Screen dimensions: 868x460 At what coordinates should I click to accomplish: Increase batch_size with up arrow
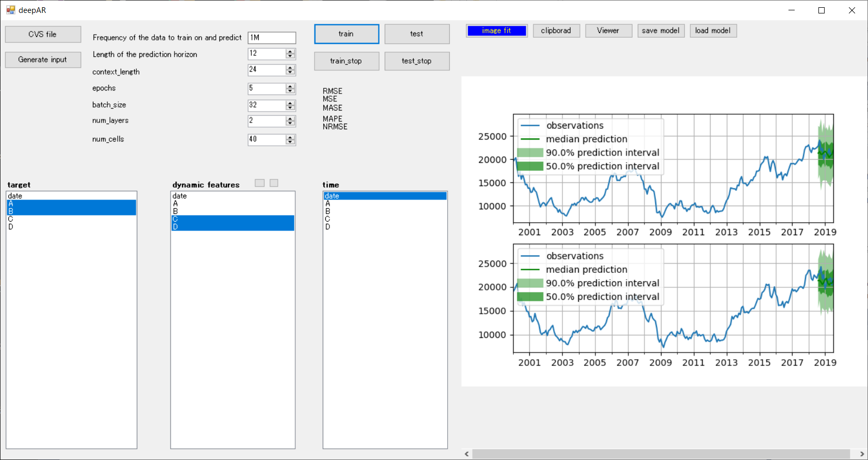coord(290,102)
